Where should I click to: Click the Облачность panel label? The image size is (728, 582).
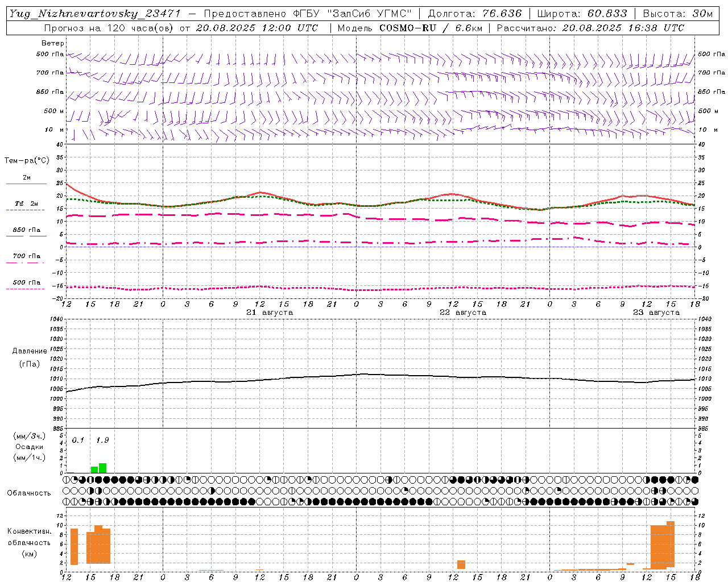click(x=29, y=493)
